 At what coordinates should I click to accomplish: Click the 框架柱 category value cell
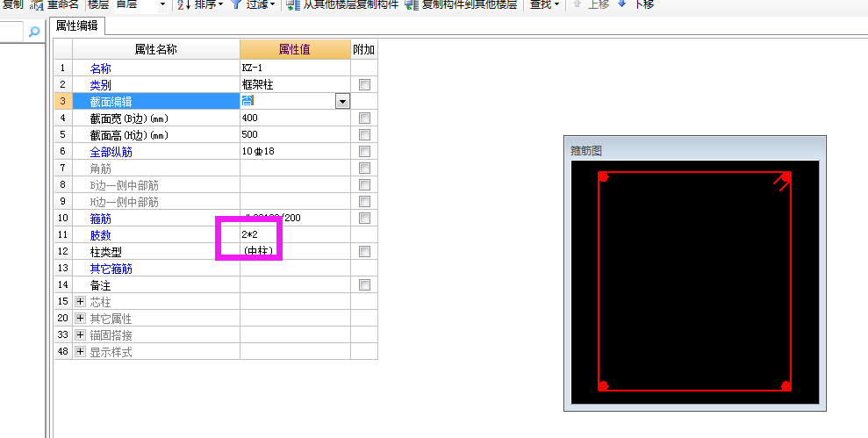[295, 85]
